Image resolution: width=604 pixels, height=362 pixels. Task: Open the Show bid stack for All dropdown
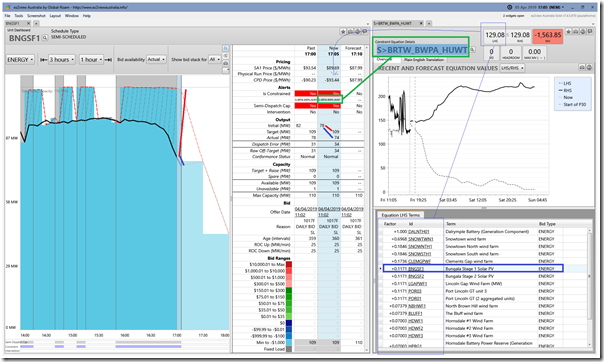click(x=214, y=60)
